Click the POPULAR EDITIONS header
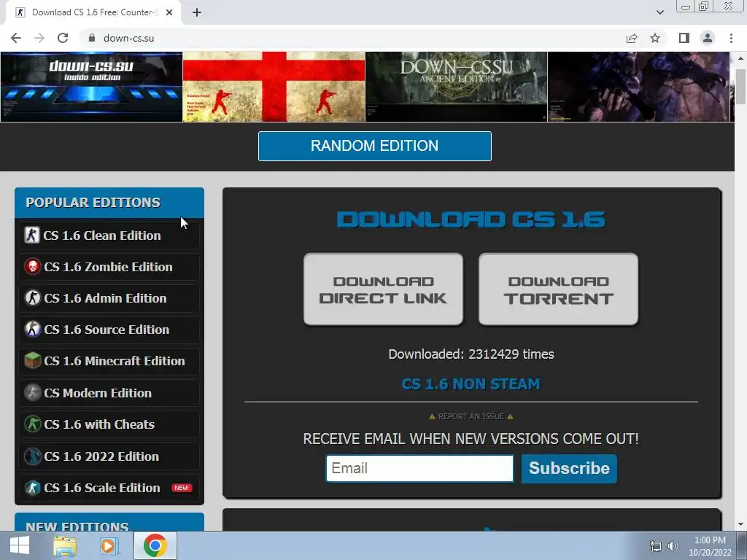 (x=109, y=203)
